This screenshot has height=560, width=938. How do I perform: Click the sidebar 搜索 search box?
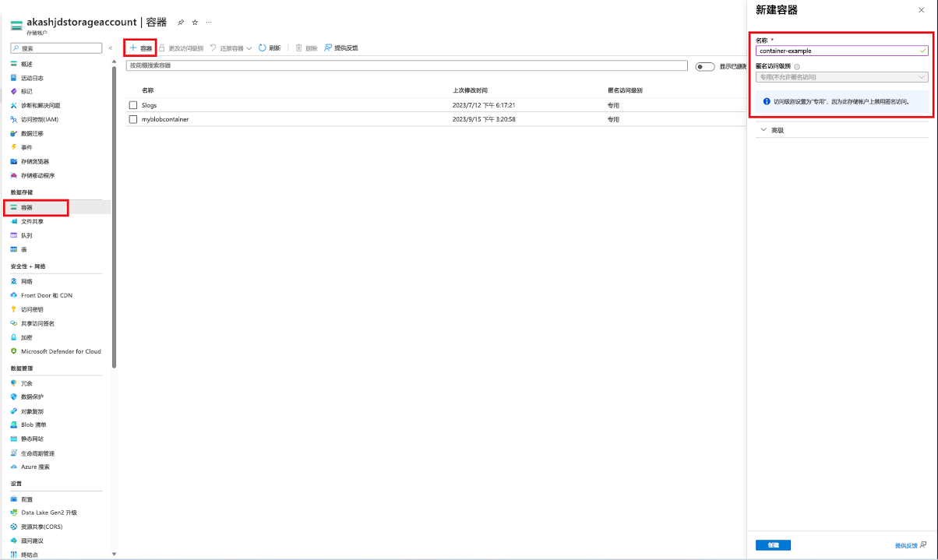(56, 48)
